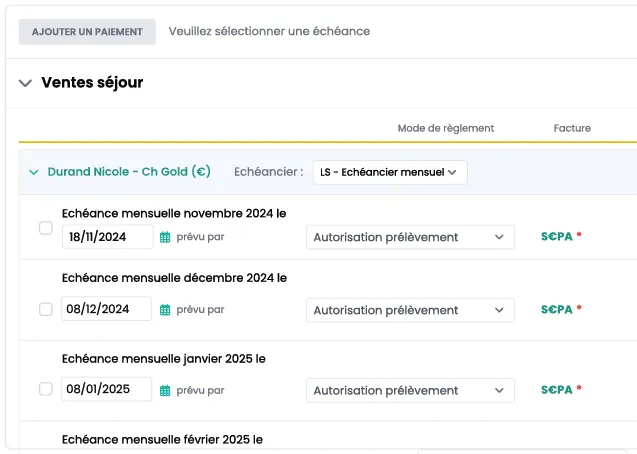Select the text Echéance mensuelle février 2025 le
The height and width of the screenshot is (454, 637).
click(162, 439)
